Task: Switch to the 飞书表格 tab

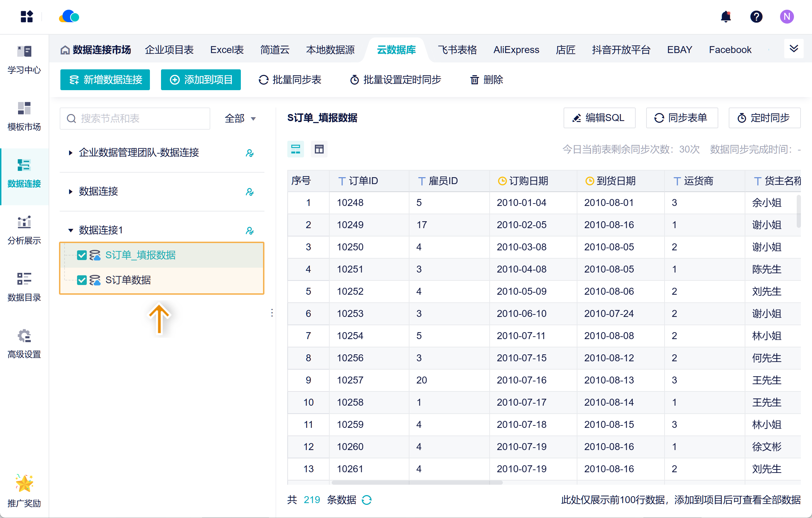Action: coord(457,50)
